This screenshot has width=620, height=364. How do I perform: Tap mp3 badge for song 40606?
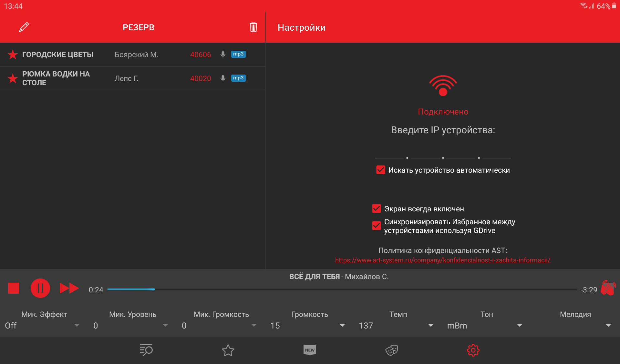(238, 54)
